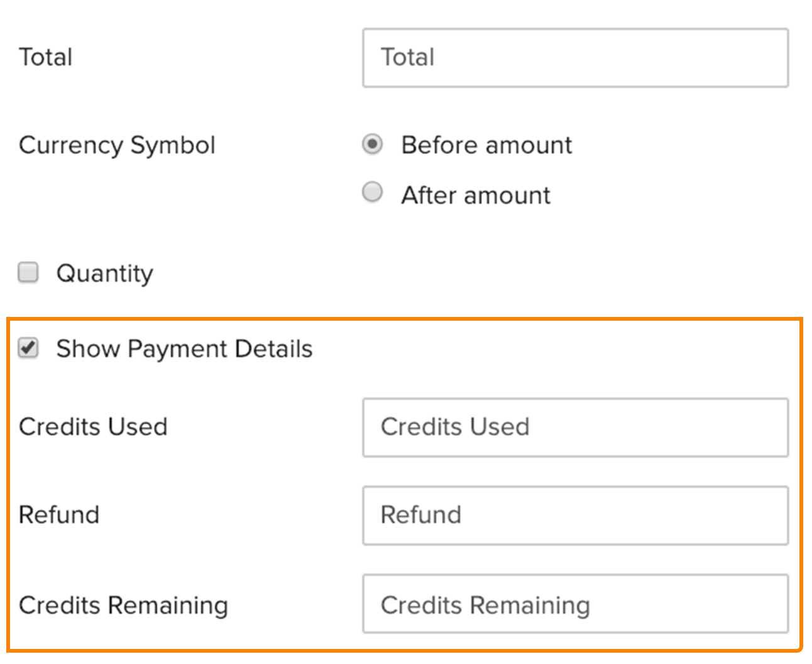
Task: Select the Before amount radio button
Action: [x=372, y=144]
